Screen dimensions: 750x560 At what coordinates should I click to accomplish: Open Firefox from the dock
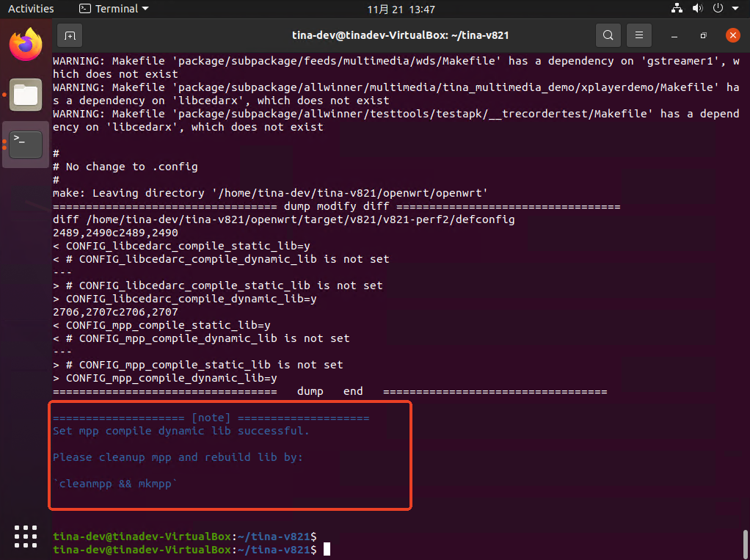pos(26,45)
